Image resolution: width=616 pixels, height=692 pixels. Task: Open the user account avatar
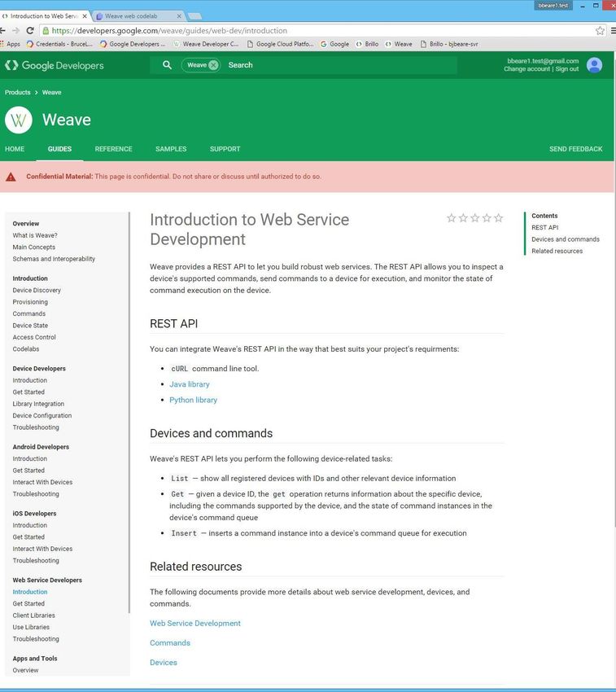pyautogui.click(x=594, y=65)
